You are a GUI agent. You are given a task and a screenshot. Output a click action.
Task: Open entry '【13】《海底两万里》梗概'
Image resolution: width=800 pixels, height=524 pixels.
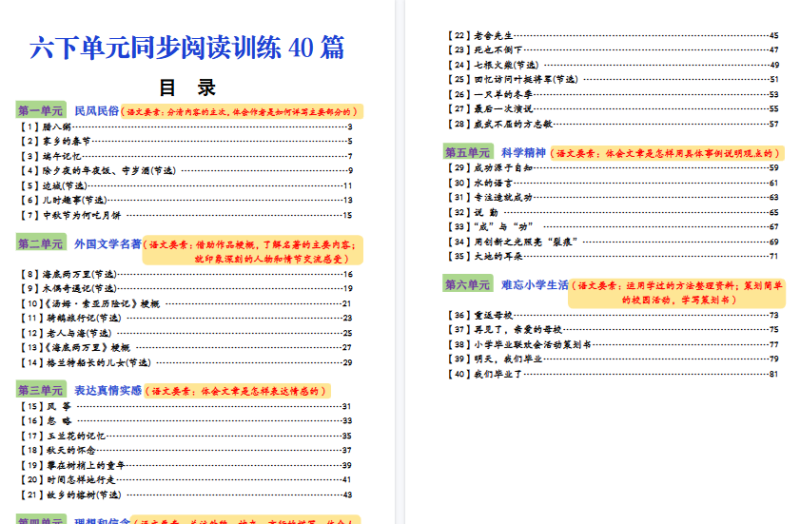(x=186, y=347)
